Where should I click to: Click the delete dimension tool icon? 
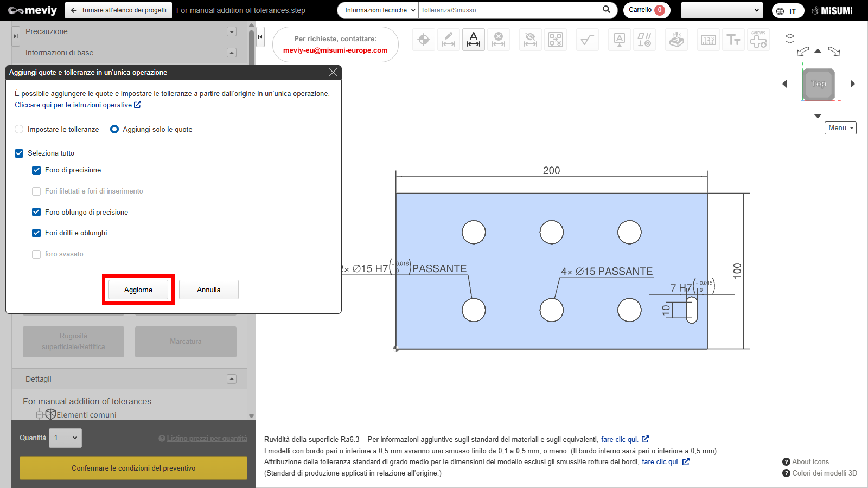499,40
